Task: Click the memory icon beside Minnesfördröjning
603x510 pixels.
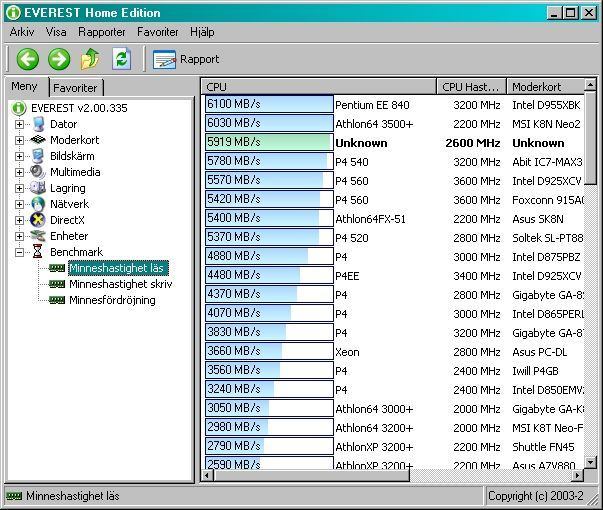Action: [x=57, y=300]
